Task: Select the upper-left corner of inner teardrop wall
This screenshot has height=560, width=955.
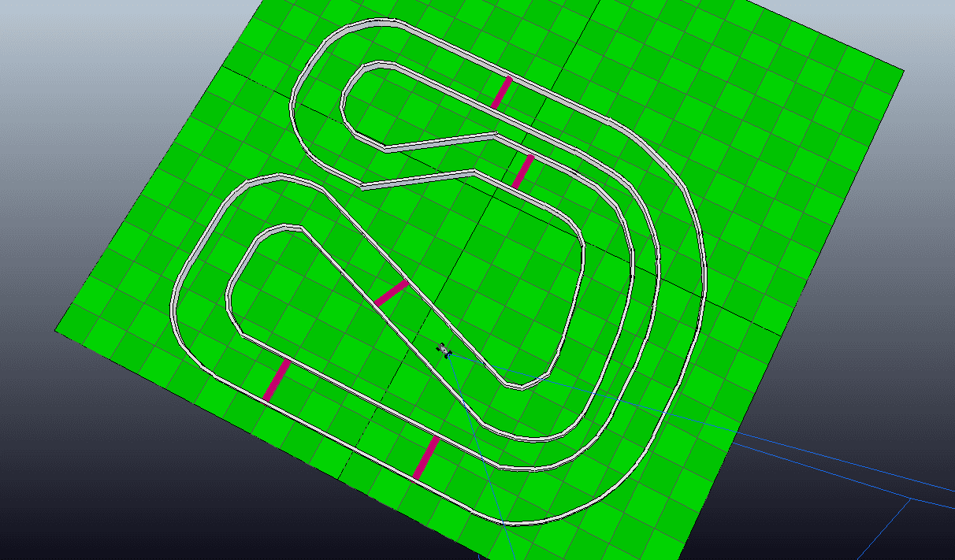Action: click(276, 229)
